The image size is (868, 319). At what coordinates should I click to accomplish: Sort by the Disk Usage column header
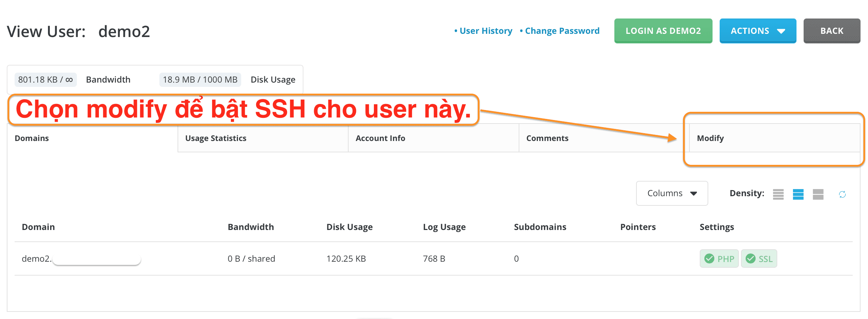click(349, 227)
